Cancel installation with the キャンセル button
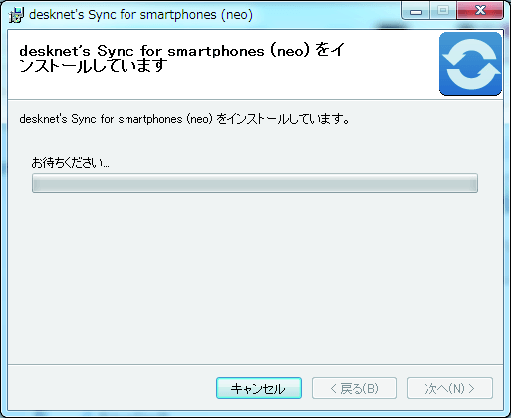This screenshot has width=511, height=418. (259, 388)
